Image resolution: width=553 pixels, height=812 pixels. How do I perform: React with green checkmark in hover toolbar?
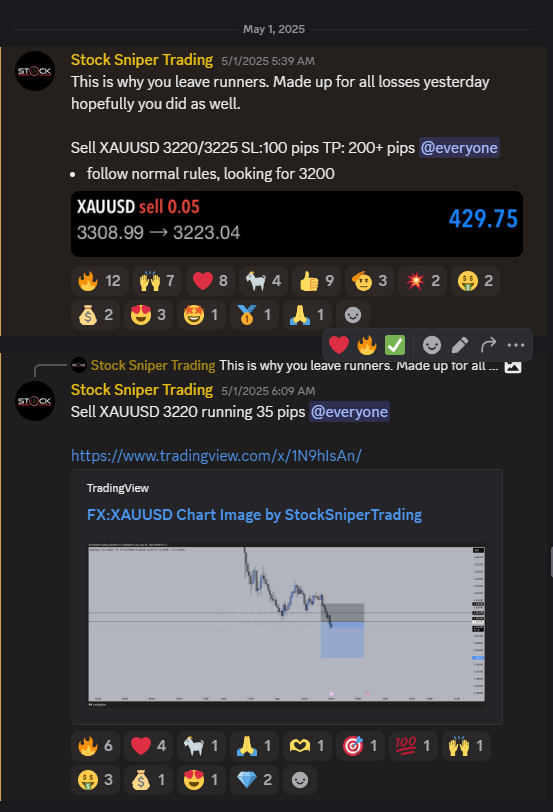pyautogui.click(x=395, y=345)
